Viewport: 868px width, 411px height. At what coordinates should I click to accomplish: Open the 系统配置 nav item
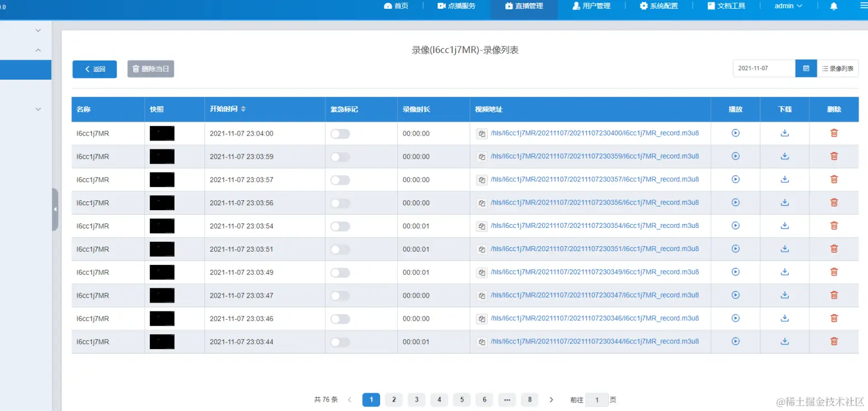pos(659,6)
